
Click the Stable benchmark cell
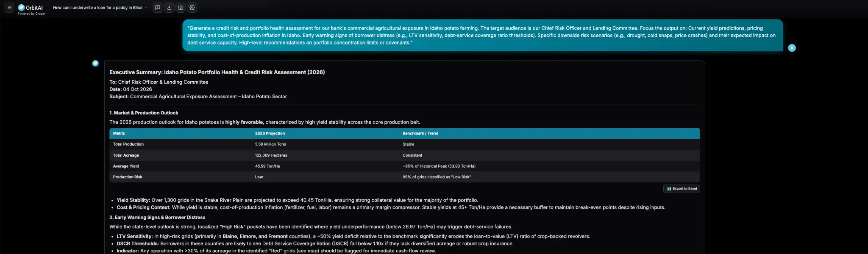click(x=409, y=144)
